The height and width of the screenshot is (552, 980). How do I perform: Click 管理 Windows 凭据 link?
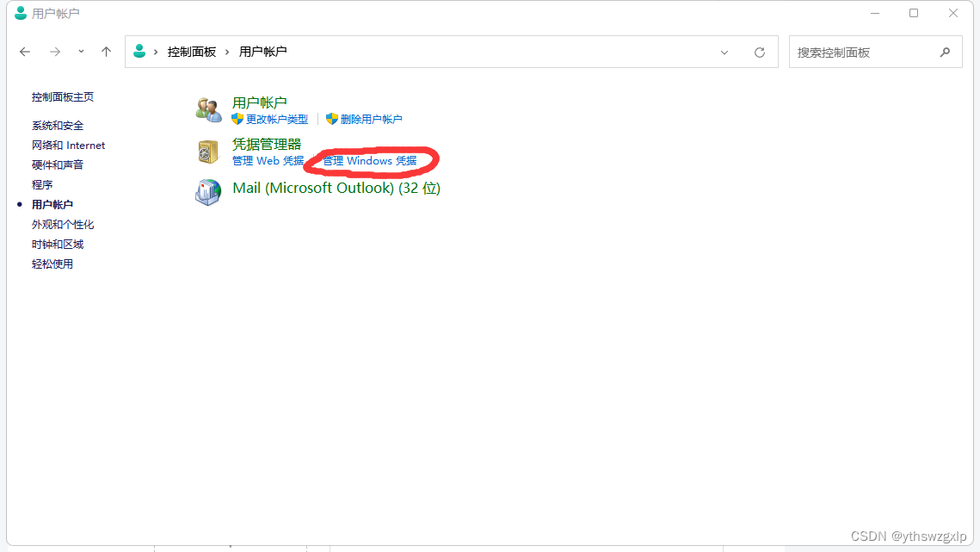(369, 161)
